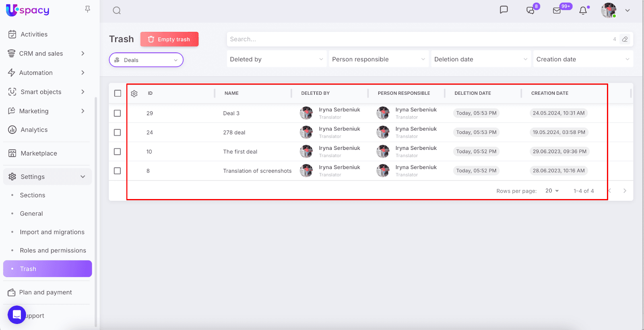644x330 pixels.
Task: Pin the sidebar using the pin icon
Action: (x=87, y=9)
